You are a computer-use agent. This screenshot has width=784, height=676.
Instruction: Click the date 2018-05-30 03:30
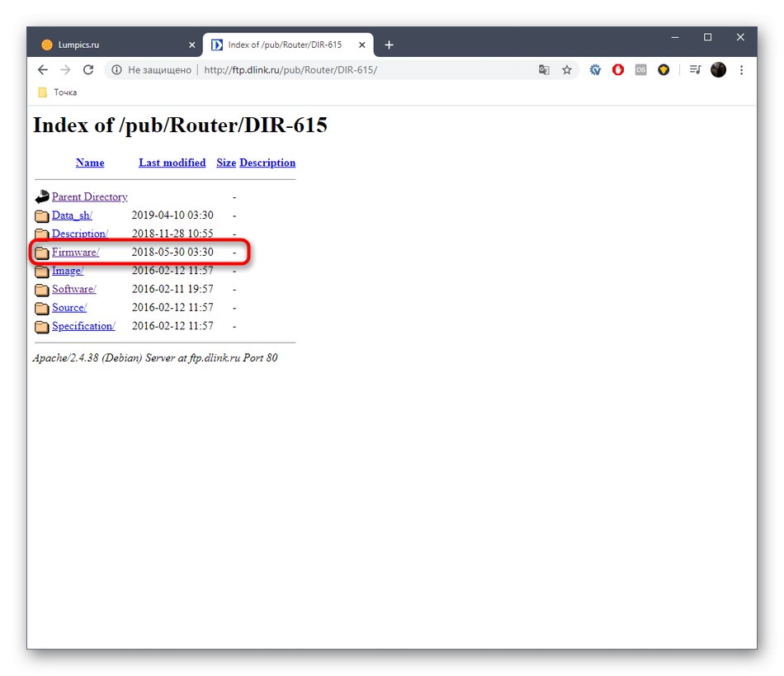(x=172, y=252)
